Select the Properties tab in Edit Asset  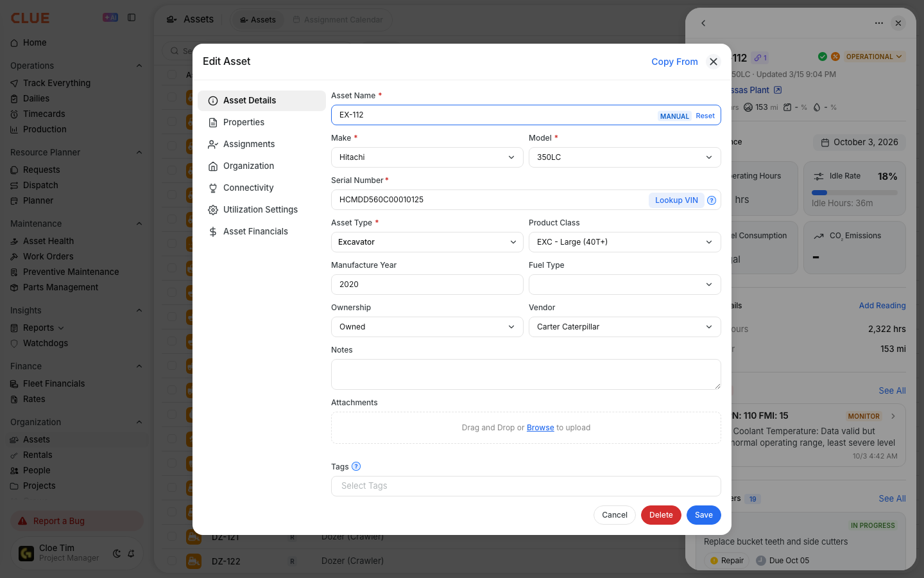coord(262,123)
